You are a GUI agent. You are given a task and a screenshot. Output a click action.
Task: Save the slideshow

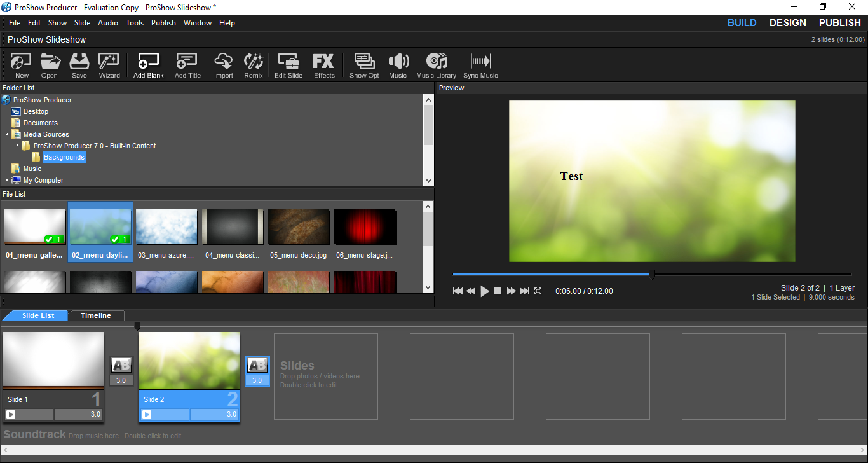click(79, 66)
